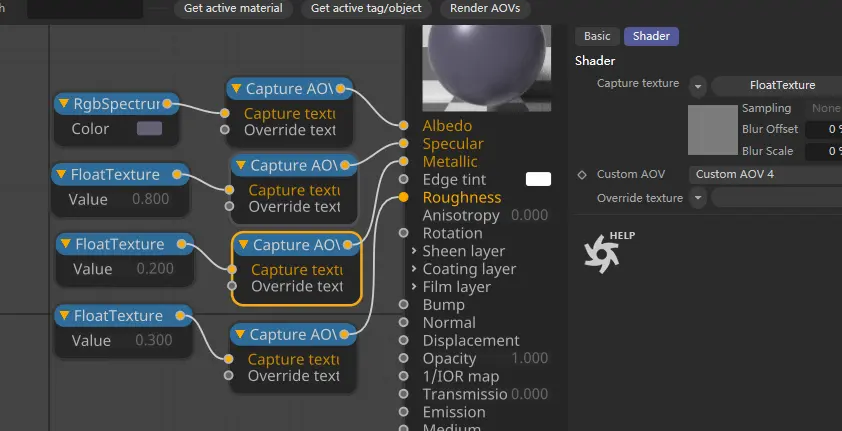Switch to the Basic tab
This screenshot has width=842, height=431.
(x=597, y=36)
